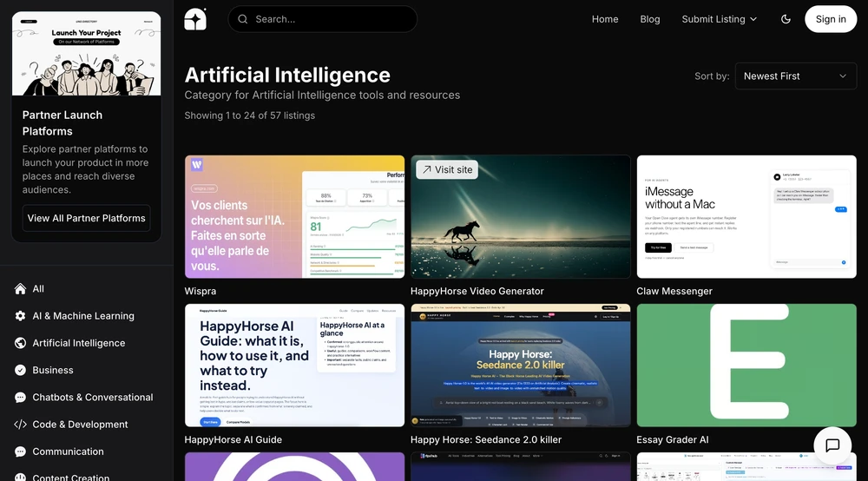Screen dimensions: 868x481
Task: Open the Essay Grader AI thumbnail
Action: 746,366
